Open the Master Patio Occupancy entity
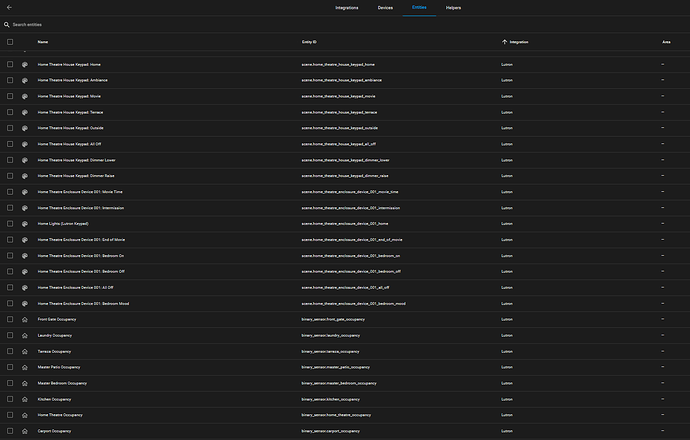 [x=59, y=367]
